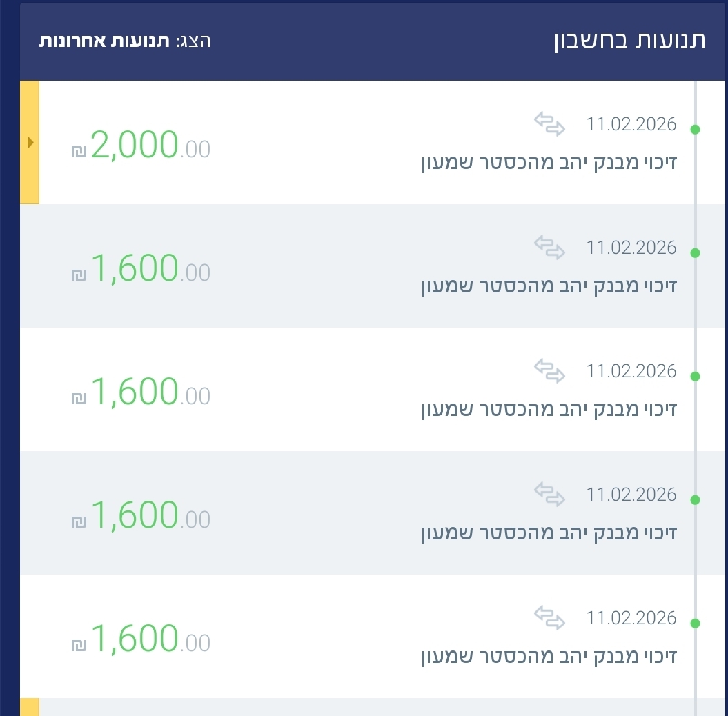This screenshot has width=728, height=716.
Task: Click the green timeline dot of the second transaction
Action: point(695,253)
